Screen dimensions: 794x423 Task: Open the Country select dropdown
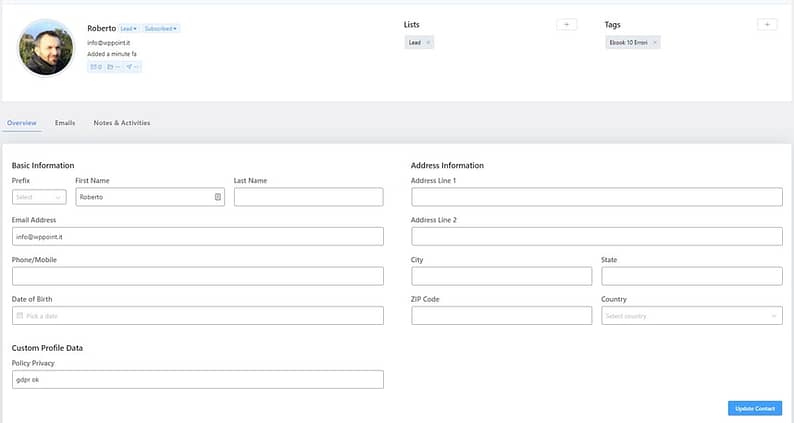(692, 316)
